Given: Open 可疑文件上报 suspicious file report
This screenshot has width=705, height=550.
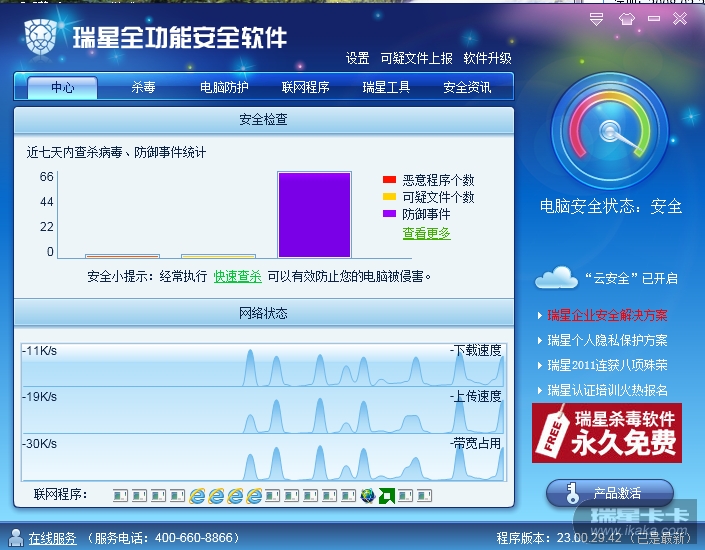Looking at the screenshot, I should pyautogui.click(x=416, y=58).
